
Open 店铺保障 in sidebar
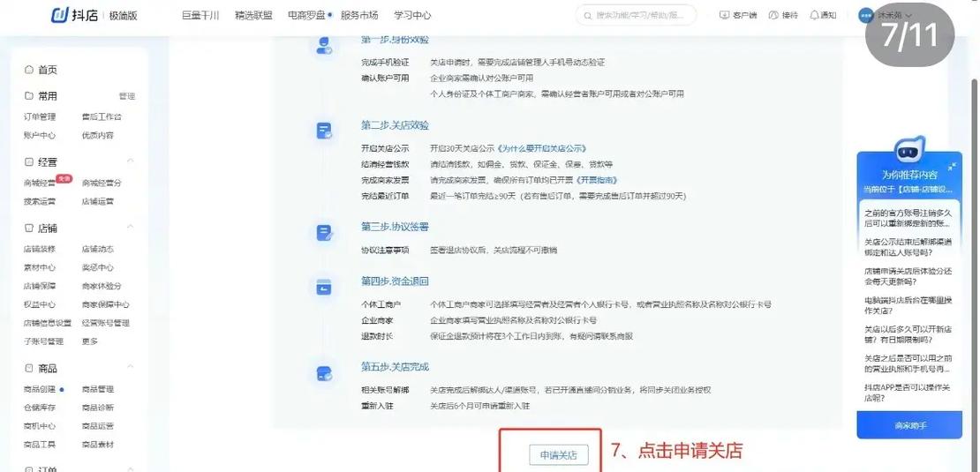[x=40, y=286]
